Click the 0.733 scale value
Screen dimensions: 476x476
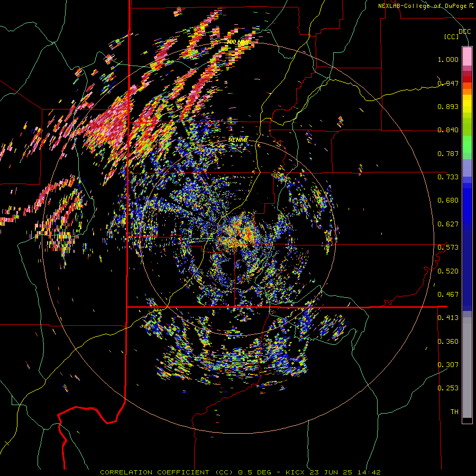[448, 177]
